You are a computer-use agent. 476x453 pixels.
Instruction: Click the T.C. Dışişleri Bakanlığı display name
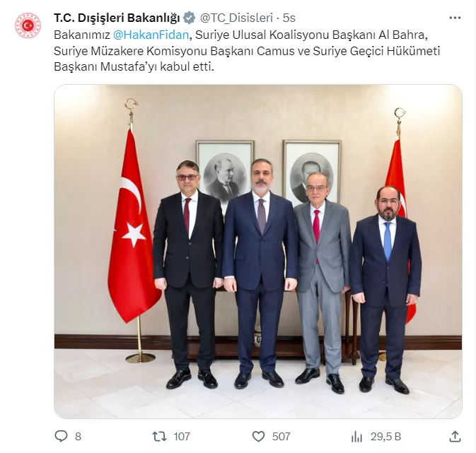click(x=117, y=18)
